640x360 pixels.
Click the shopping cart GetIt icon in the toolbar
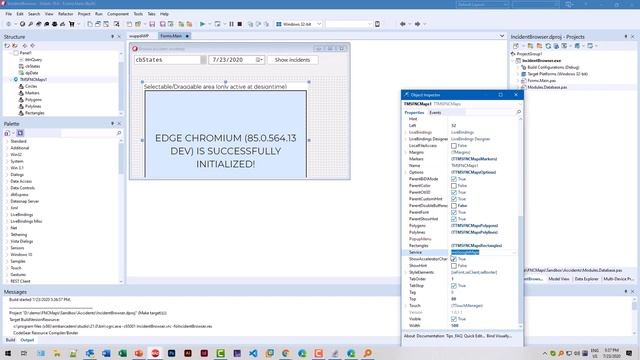pyautogui.click(x=72, y=24)
